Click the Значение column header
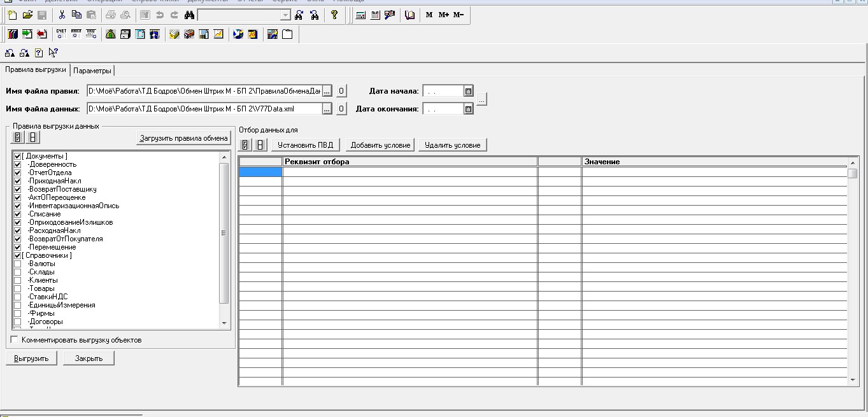 (x=715, y=162)
